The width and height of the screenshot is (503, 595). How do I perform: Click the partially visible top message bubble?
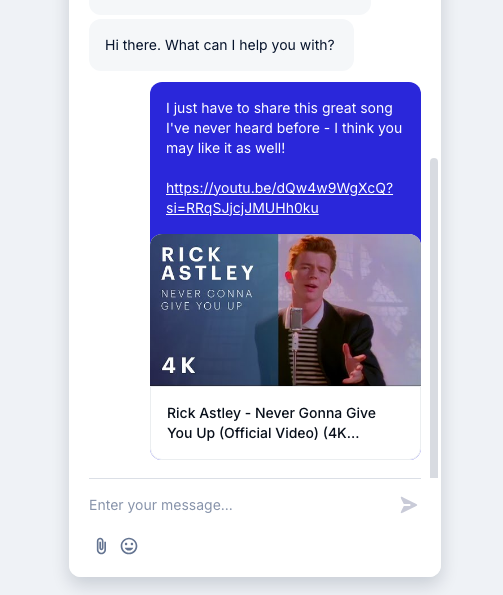[x=230, y=7]
